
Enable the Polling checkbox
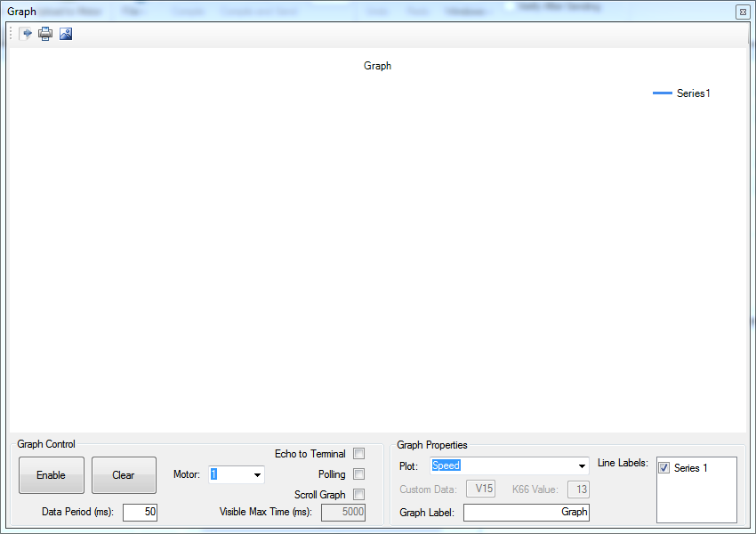click(x=359, y=474)
